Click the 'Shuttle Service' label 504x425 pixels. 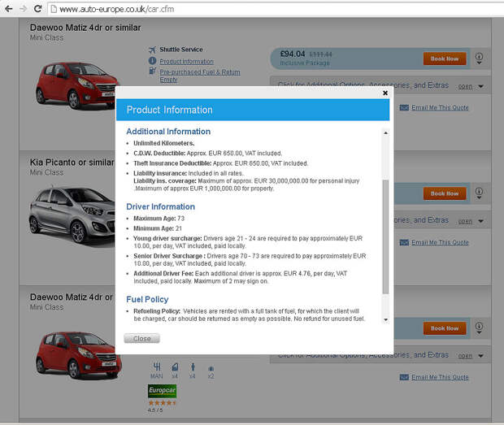(181, 50)
